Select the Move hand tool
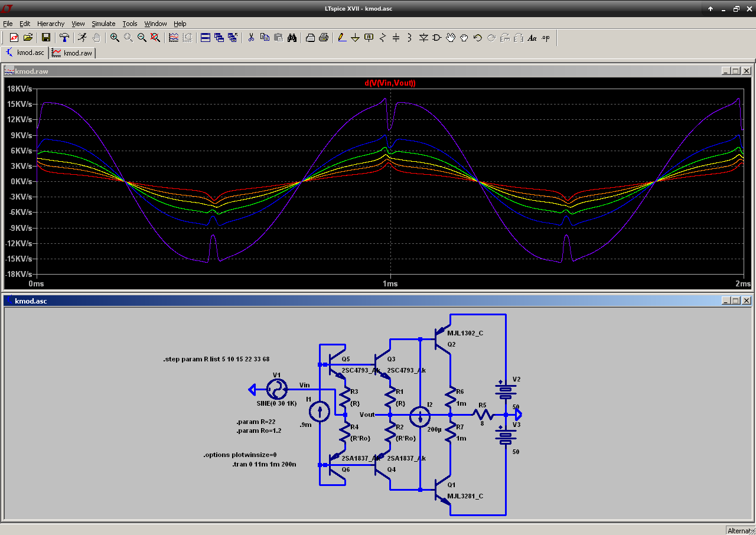The width and height of the screenshot is (756, 535). coord(451,38)
